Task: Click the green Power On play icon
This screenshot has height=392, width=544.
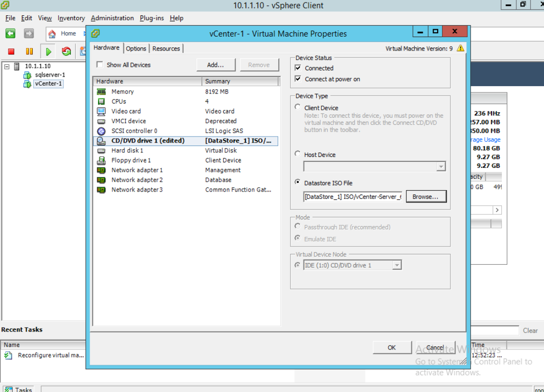Action: [49, 51]
